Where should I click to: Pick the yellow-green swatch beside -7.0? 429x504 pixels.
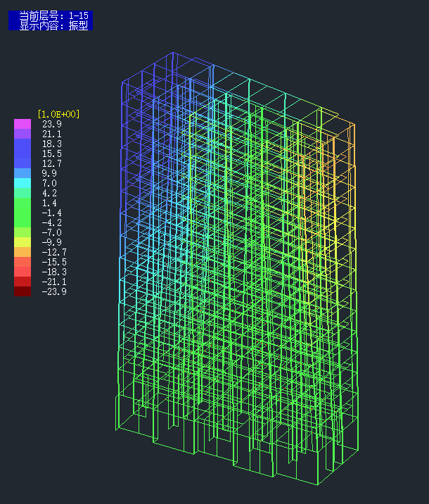click(x=23, y=232)
